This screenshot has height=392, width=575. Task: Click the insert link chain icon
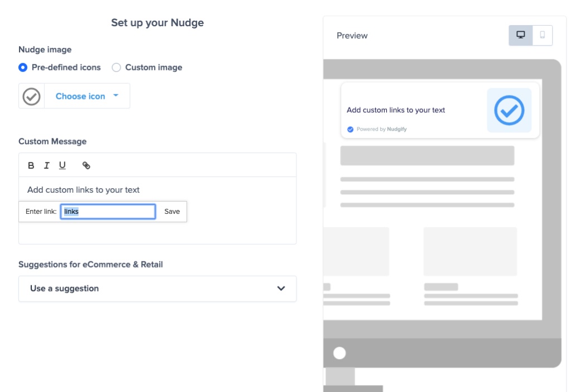(86, 165)
